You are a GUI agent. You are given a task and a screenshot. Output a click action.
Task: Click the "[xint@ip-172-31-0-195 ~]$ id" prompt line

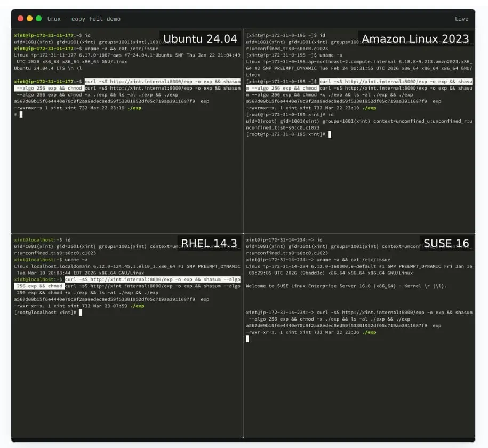pos(285,35)
